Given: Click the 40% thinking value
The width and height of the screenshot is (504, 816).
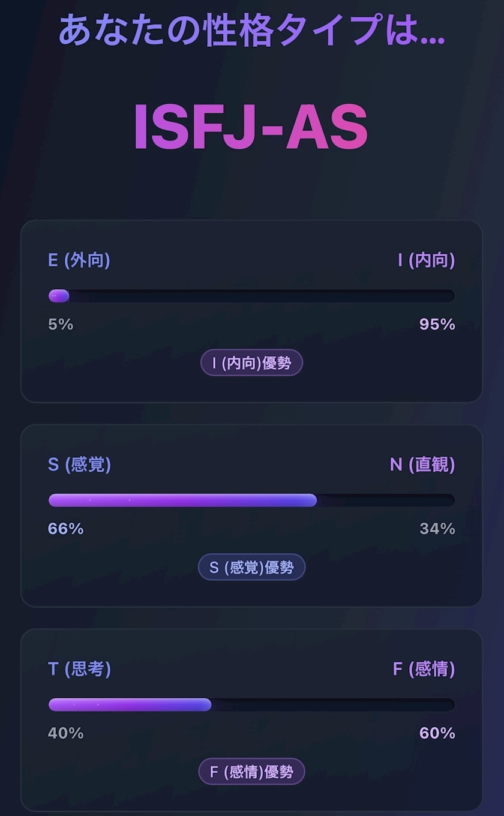Looking at the screenshot, I should coord(65,733).
